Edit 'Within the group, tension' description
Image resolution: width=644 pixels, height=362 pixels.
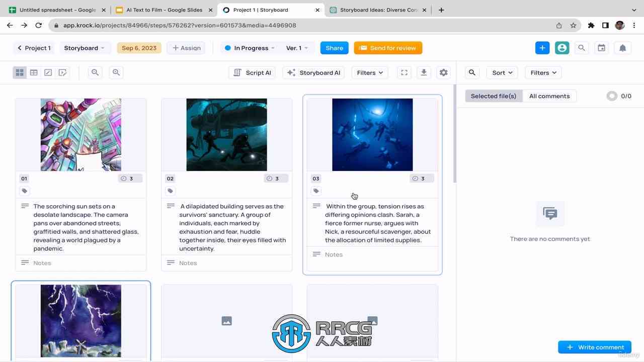click(378, 223)
